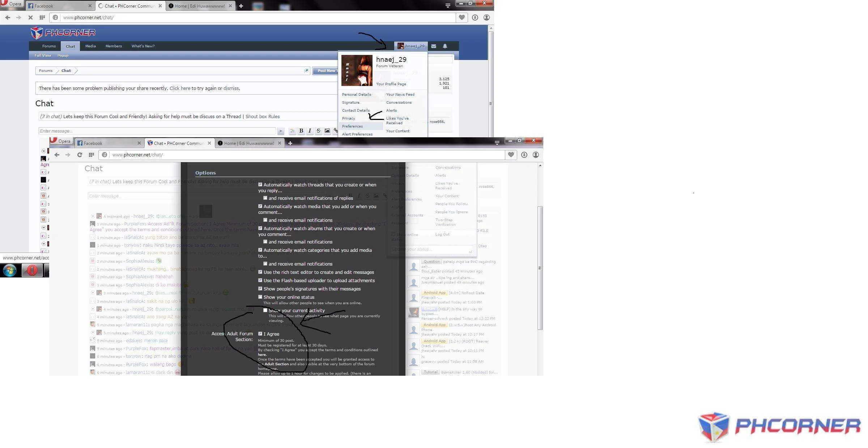Switch to Facebook tab in upper window
868x448 pixels.
[x=60, y=6]
